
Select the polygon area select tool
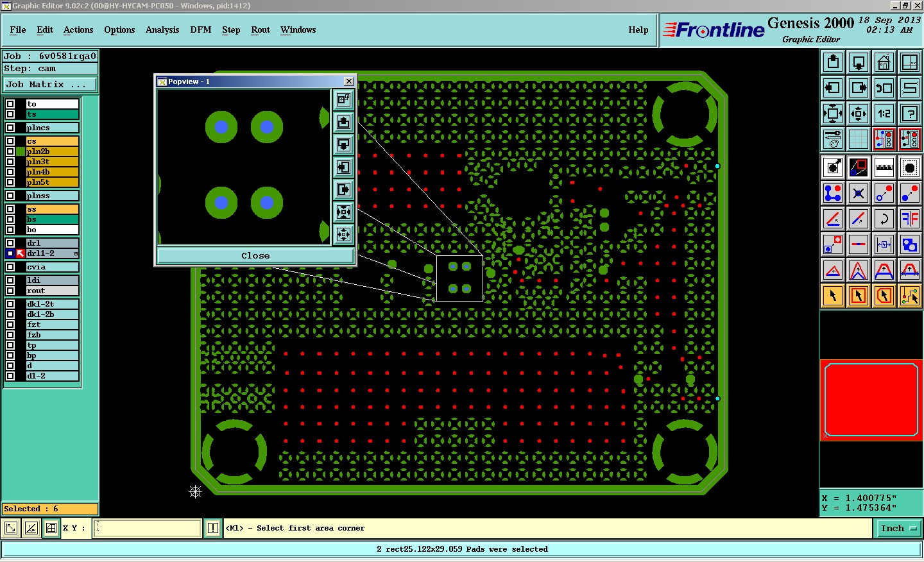pyautogui.click(x=884, y=296)
